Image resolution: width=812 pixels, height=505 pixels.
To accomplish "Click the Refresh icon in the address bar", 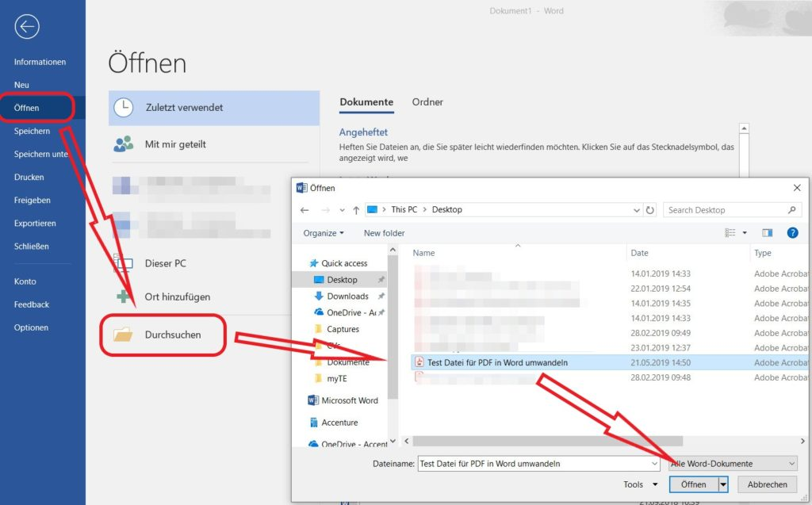I will tap(650, 210).
